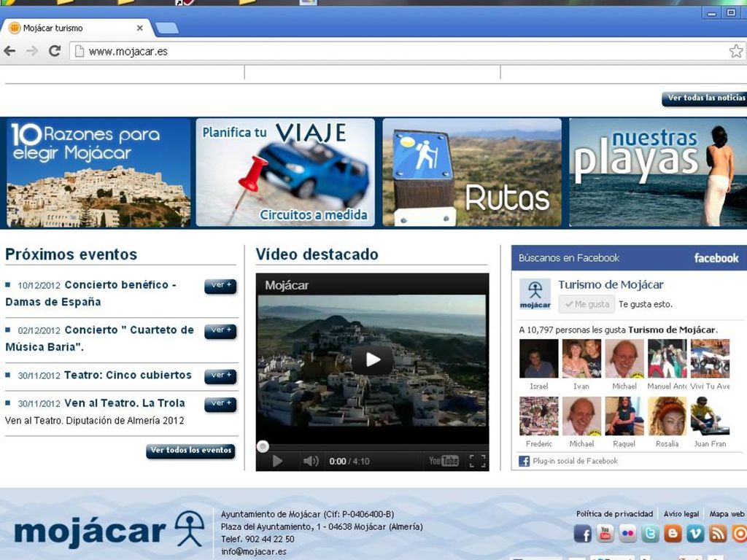Open a new browser tab
The image size is (747, 560).
click(167, 28)
